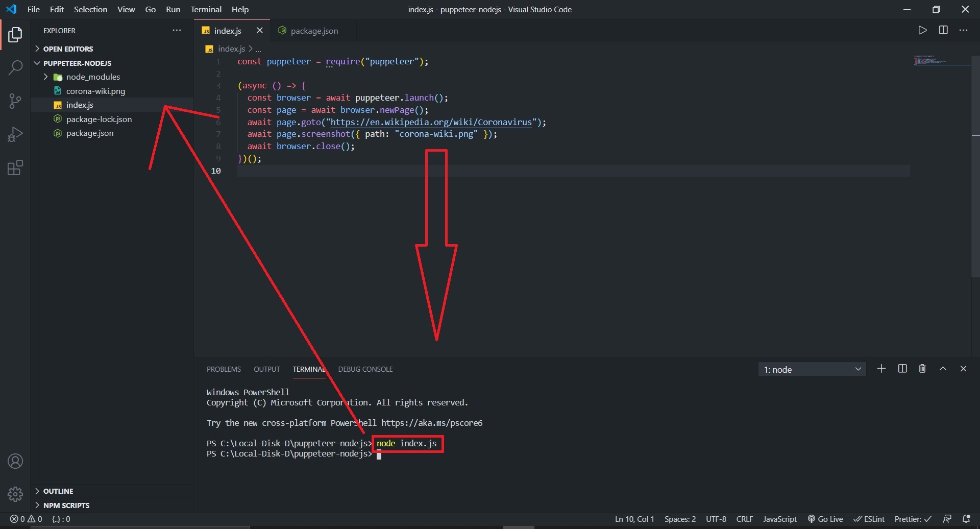The image size is (980, 529).
Task: Open the Help menu
Action: [240, 9]
